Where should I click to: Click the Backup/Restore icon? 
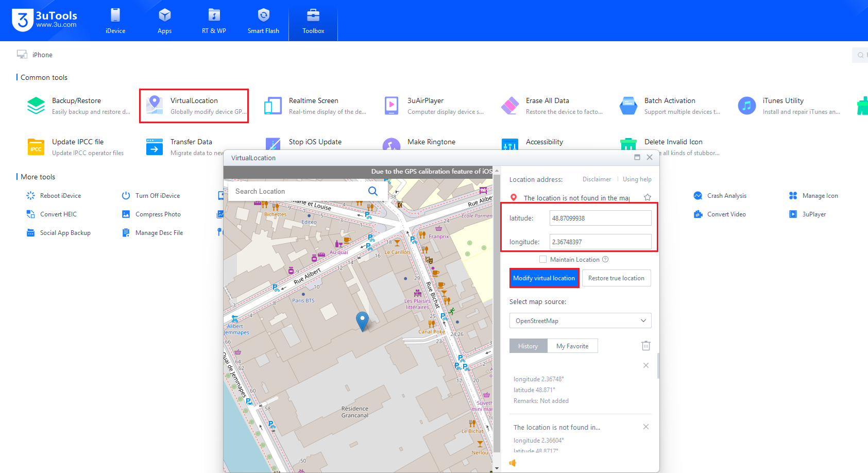[x=36, y=106]
